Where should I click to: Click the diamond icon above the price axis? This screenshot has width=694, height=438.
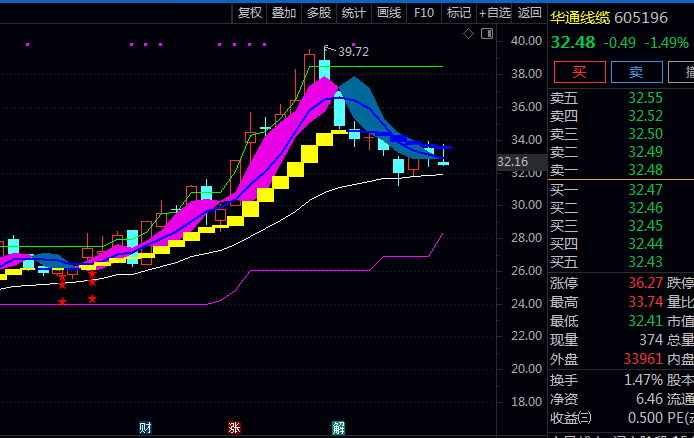pos(468,33)
